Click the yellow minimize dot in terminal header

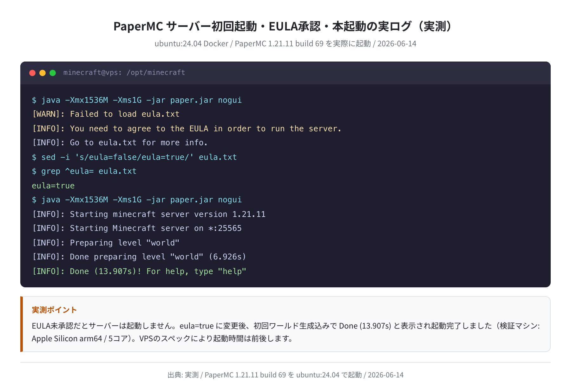pos(43,73)
